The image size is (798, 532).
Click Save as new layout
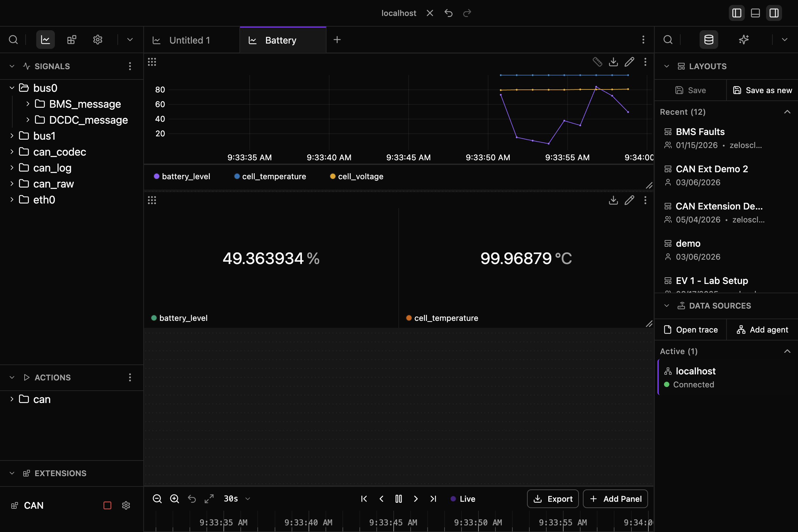762,90
